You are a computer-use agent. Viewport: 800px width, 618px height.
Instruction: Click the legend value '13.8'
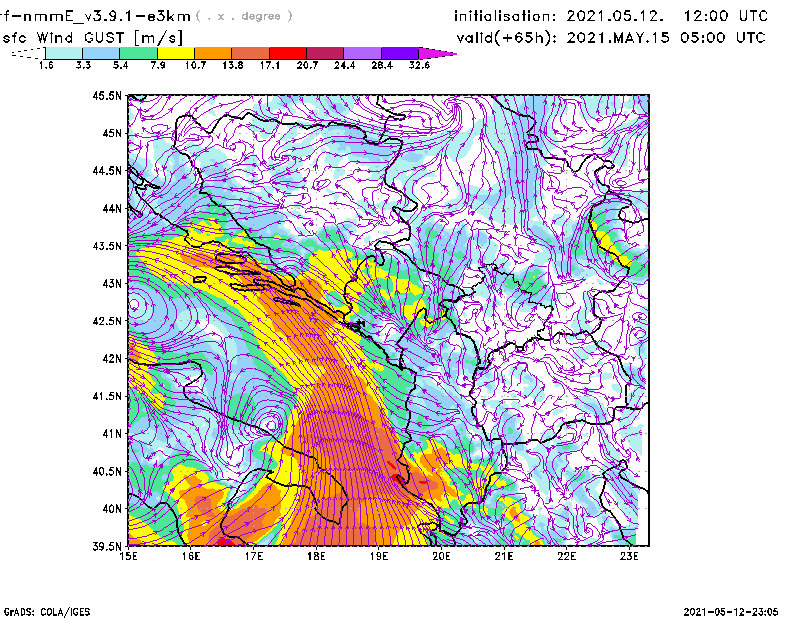(233, 65)
